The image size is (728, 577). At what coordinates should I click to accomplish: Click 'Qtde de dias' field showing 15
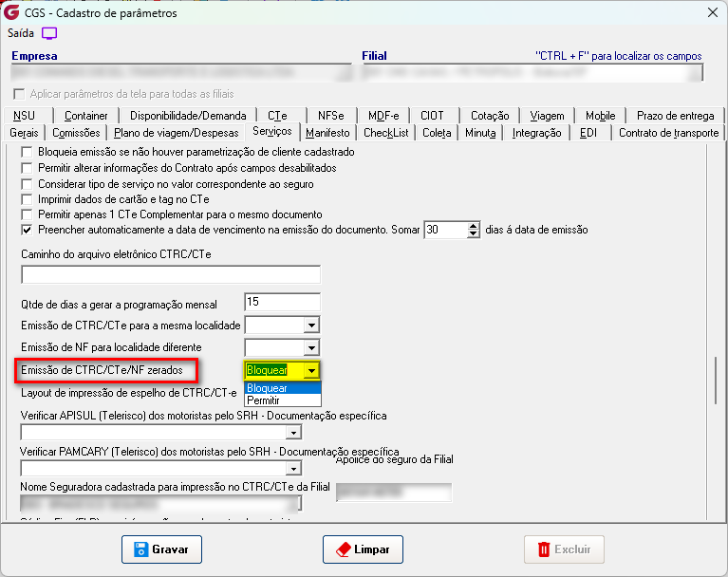point(282,302)
